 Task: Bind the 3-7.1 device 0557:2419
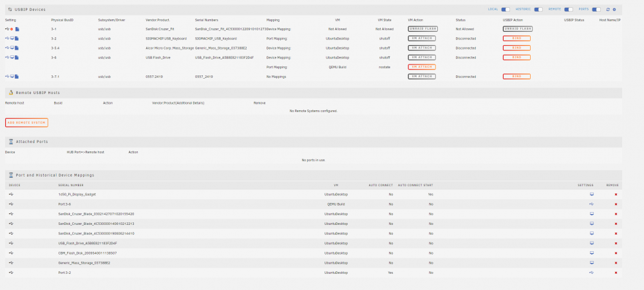pyautogui.click(x=516, y=77)
